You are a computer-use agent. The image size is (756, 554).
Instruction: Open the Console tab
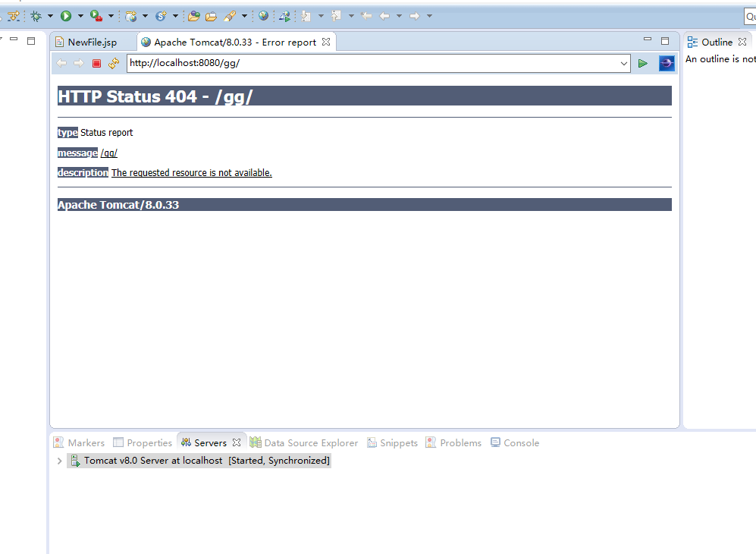(515, 442)
